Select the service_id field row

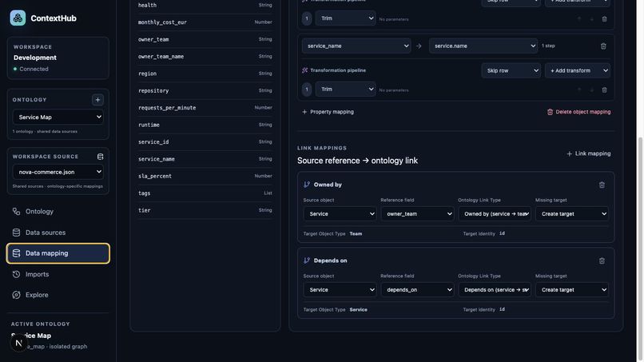pos(205,141)
